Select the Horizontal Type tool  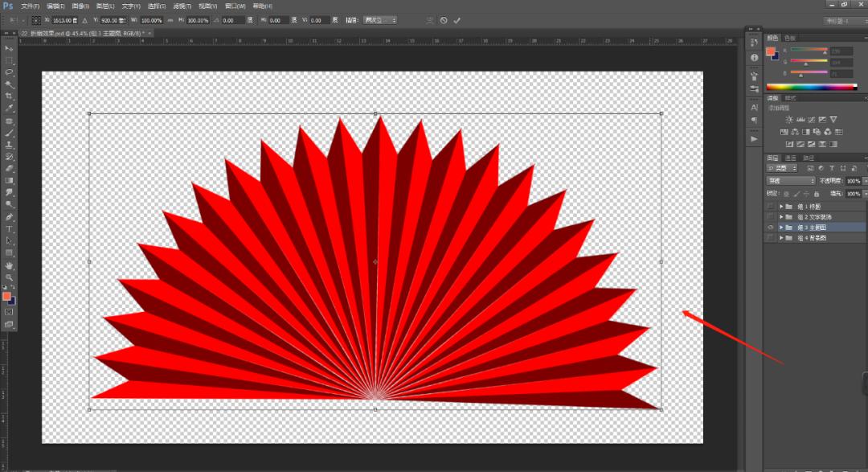10,229
